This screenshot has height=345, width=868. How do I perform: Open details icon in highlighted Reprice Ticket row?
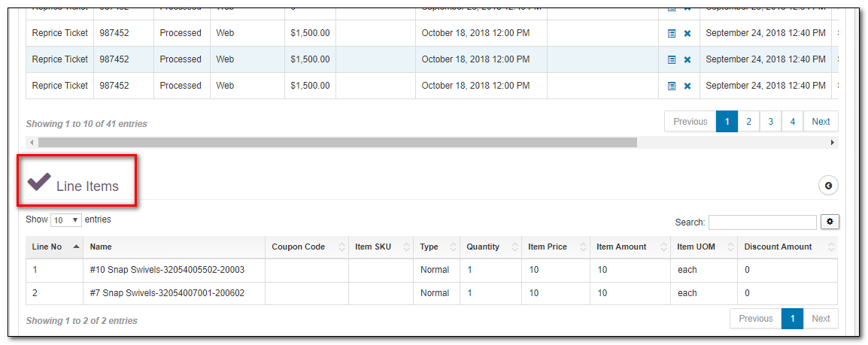[x=672, y=59]
